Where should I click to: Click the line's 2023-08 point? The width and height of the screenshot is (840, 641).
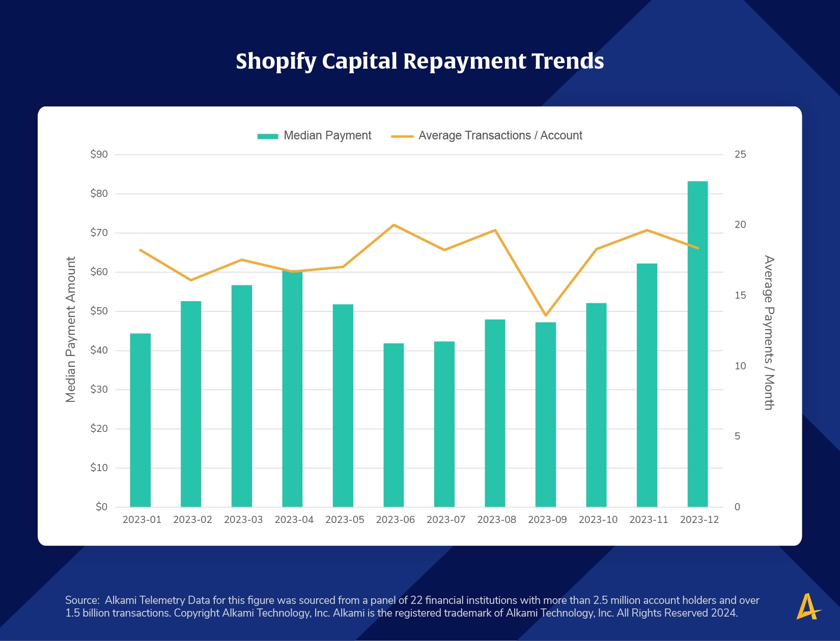click(495, 230)
